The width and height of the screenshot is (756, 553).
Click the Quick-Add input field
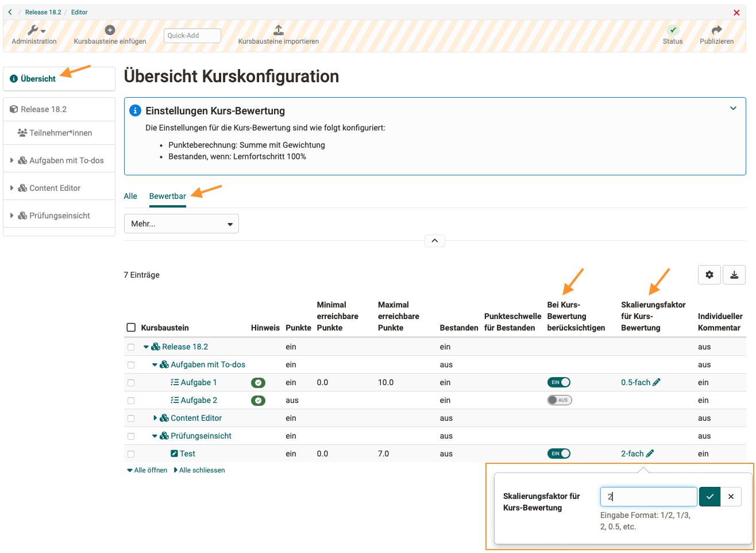192,36
